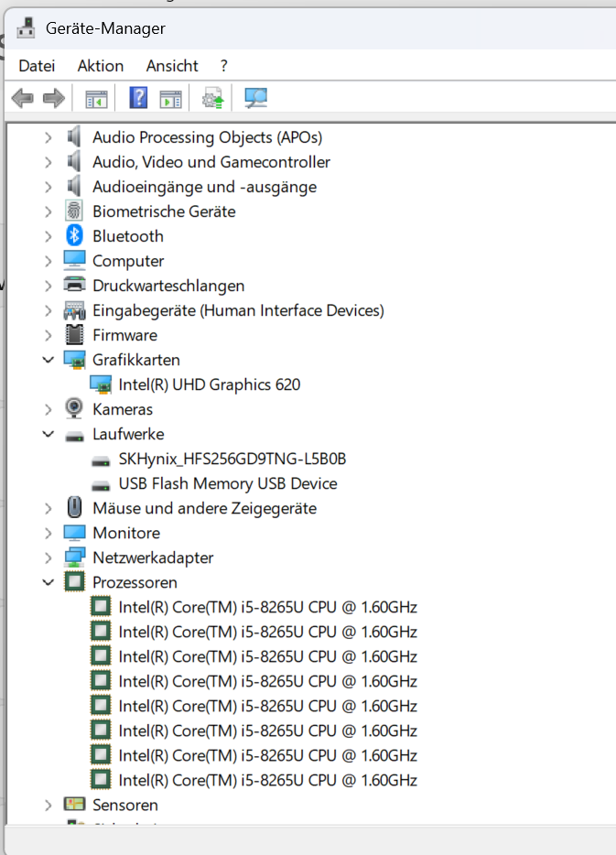Screen dimensions: 616x855
Task: Click the Grafikkarten category icon
Action: pos(74,360)
